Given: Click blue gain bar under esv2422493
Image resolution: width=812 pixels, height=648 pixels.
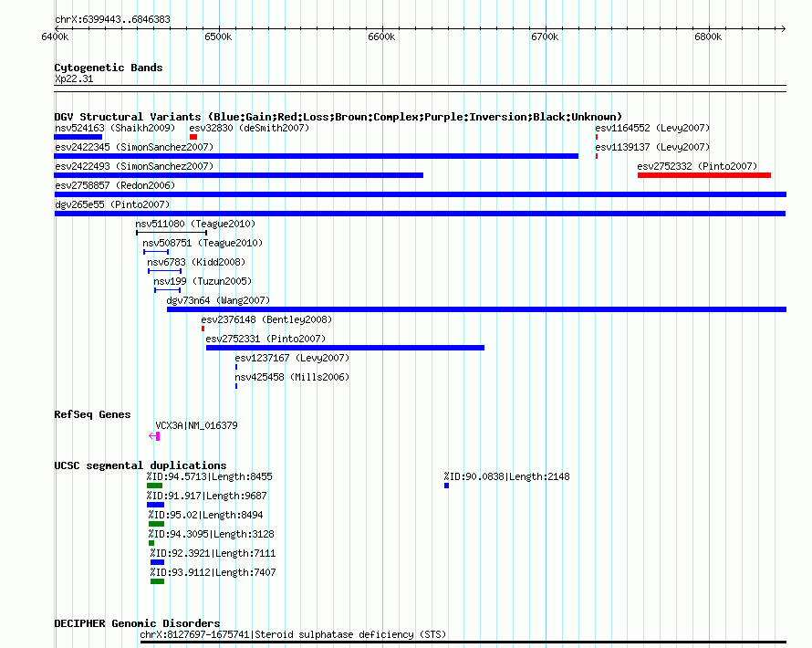Looking at the screenshot, I should click(x=239, y=175).
